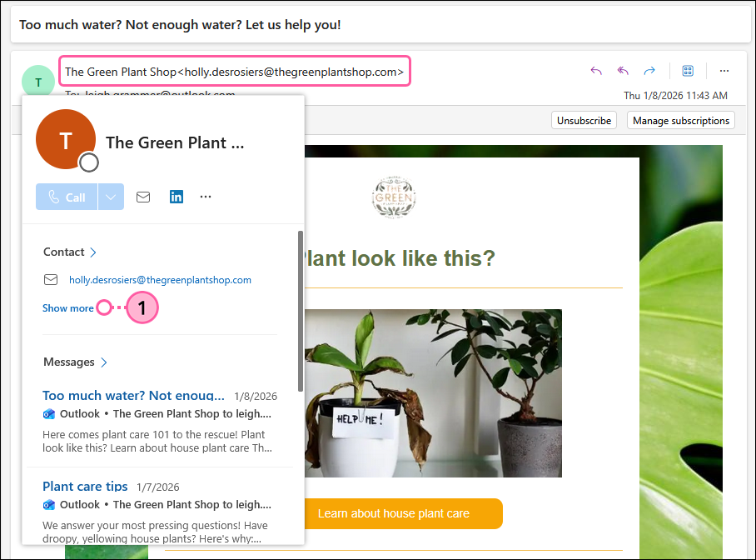The image size is (756, 560).
Task: Click the Forward icon
Action: [x=649, y=71]
